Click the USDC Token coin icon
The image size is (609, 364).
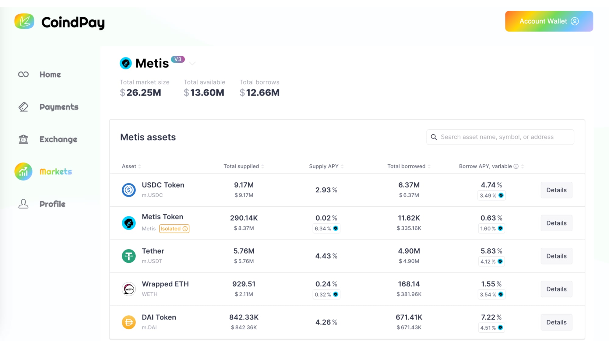coord(128,190)
